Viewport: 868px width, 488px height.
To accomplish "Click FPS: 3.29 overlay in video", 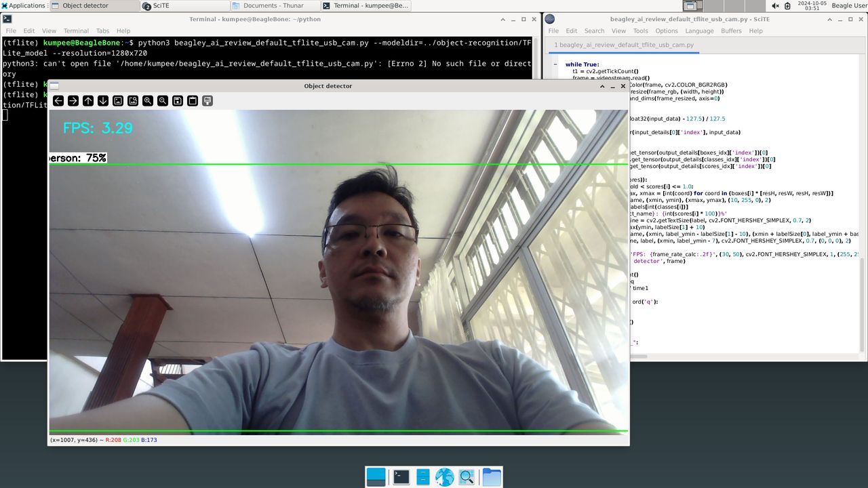I will 98,128.
